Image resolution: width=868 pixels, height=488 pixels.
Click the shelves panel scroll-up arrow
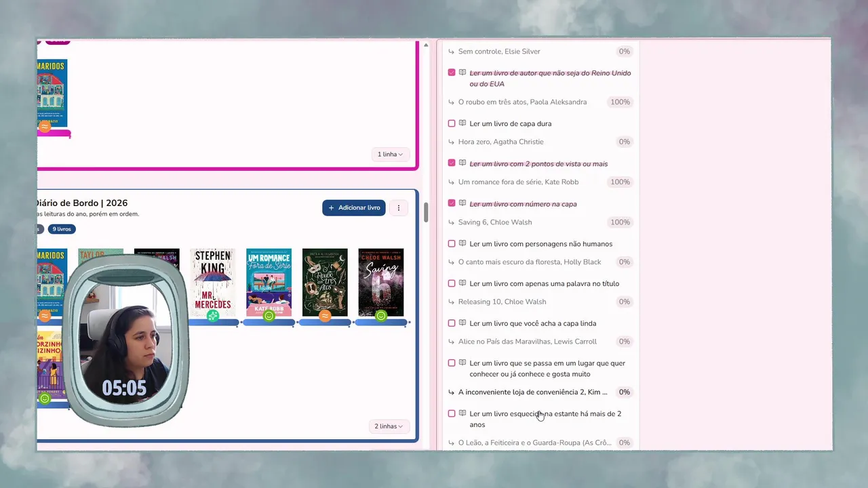coord(427,45)
